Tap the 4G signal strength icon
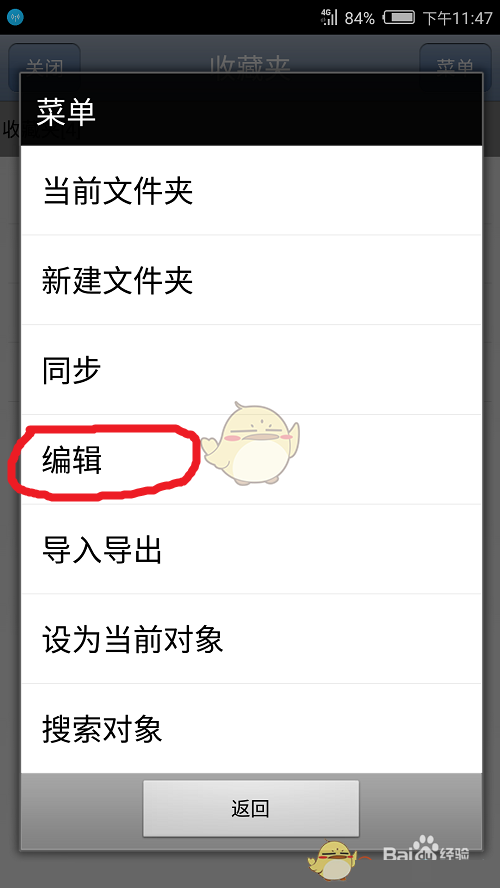Image resolution: width=500 pixels, height=888 pixels. click(329, 17)
